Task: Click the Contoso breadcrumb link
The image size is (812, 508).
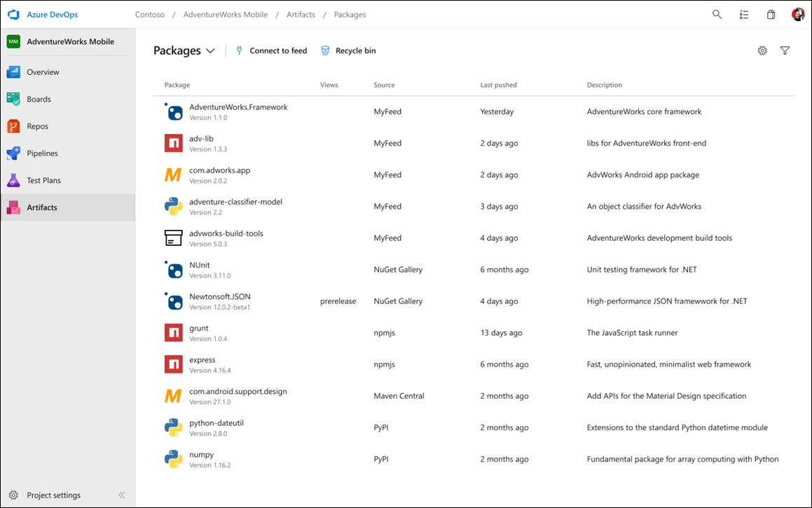Action: (150, 14)
